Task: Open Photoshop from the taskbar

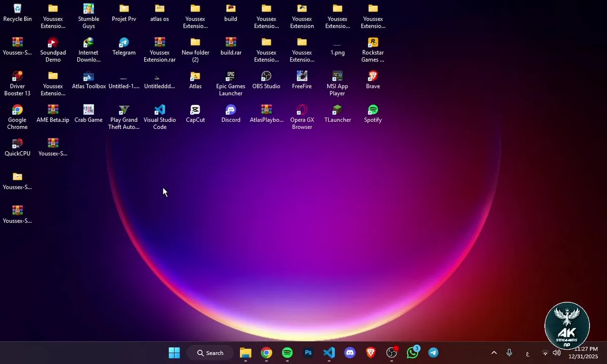Action: click(x=308, y=353)
